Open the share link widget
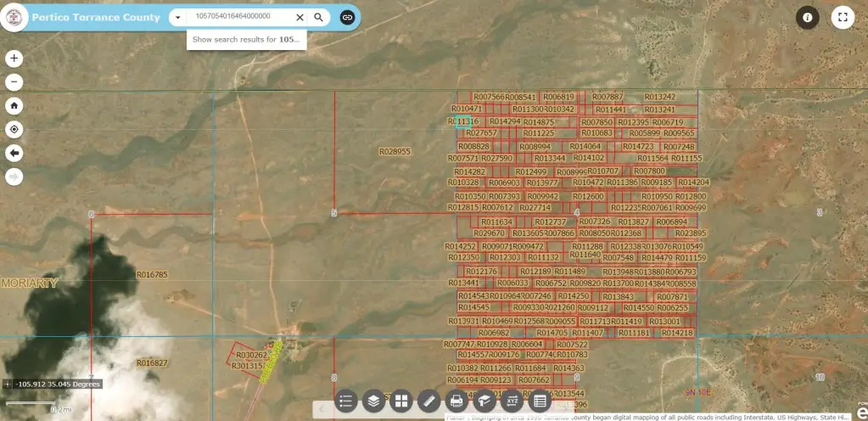 [347, 17]
